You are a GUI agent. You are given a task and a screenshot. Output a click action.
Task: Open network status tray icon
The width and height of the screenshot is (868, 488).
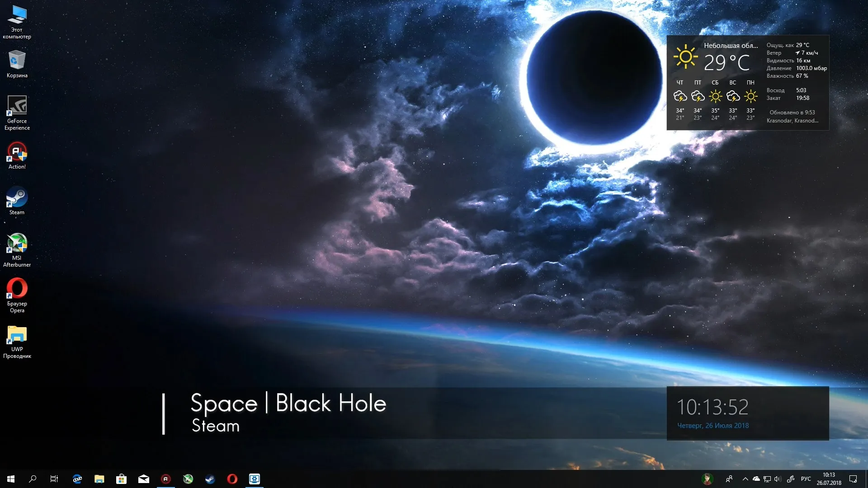coord(767,479)
